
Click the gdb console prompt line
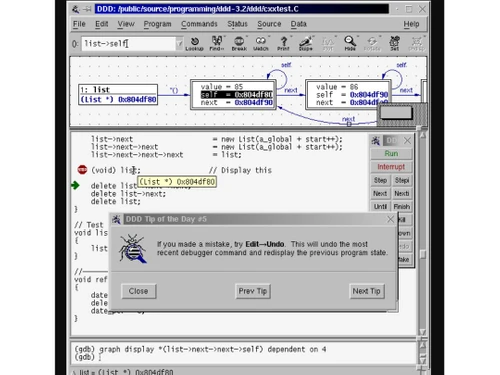coord(87,357)
